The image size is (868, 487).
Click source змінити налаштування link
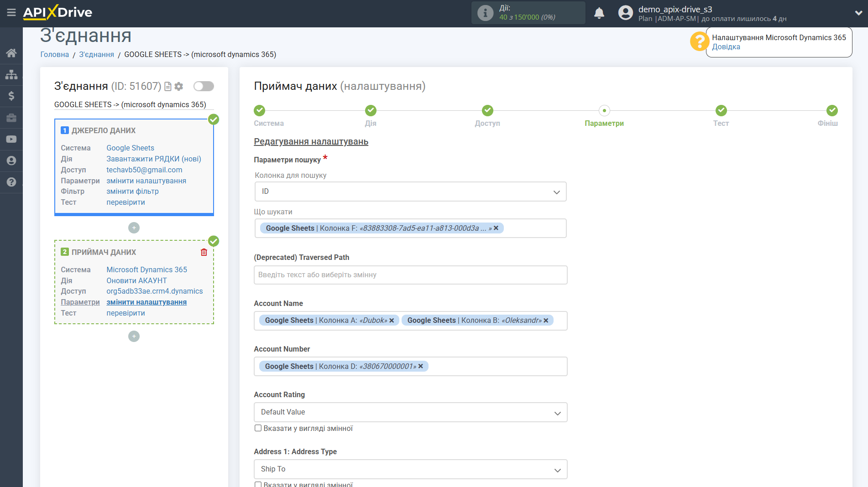click(146, 181)
